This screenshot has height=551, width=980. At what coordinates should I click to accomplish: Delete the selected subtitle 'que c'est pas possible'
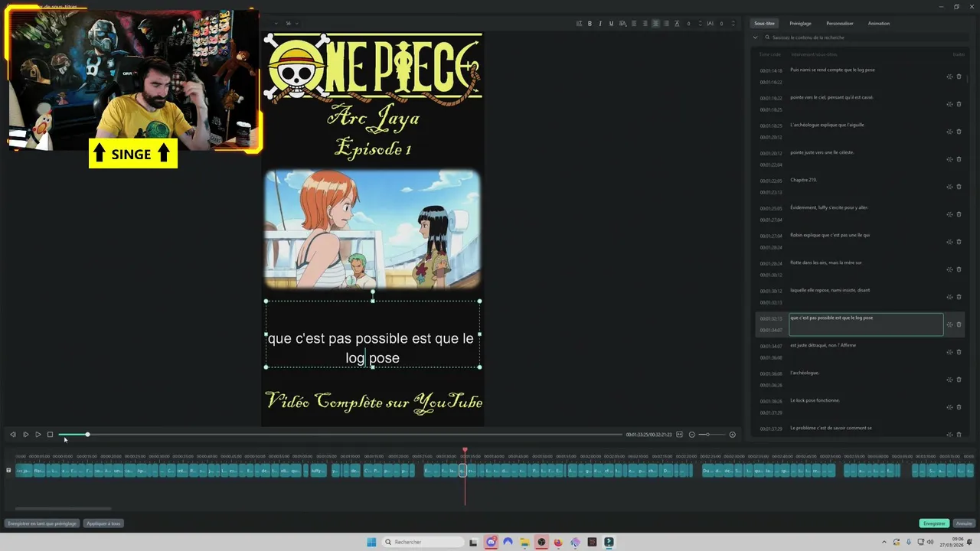click(959, 324)
